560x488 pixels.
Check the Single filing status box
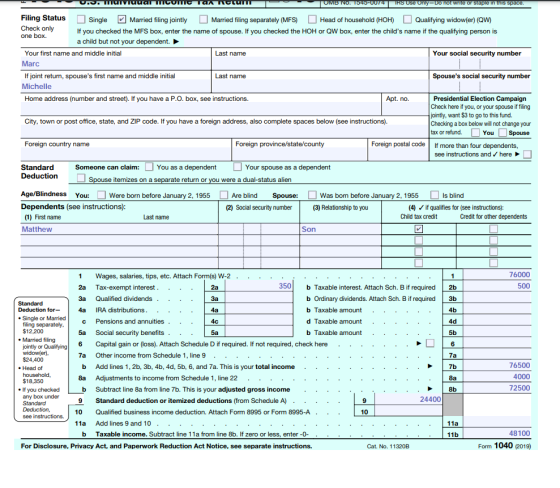81,19
